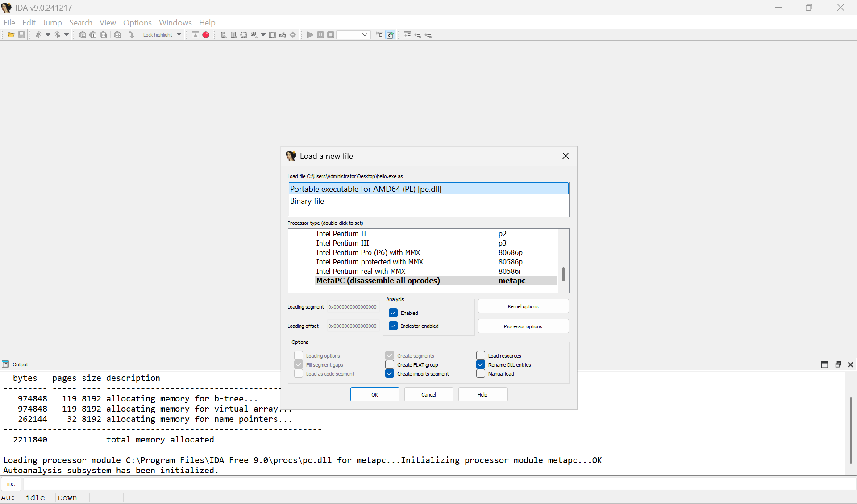857x504 pixels.
Task: Toggle the Load resources checkbox
Action: [481, 355]
